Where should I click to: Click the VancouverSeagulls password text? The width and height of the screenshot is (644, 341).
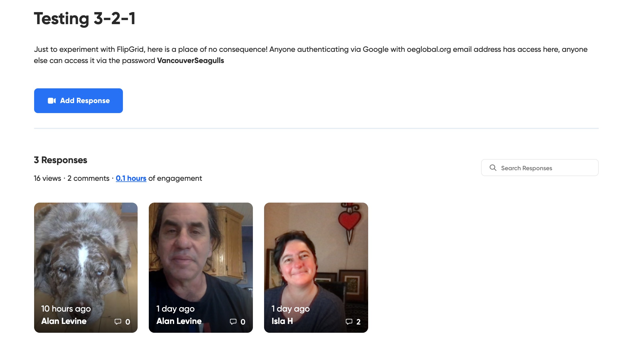point(191,60)
